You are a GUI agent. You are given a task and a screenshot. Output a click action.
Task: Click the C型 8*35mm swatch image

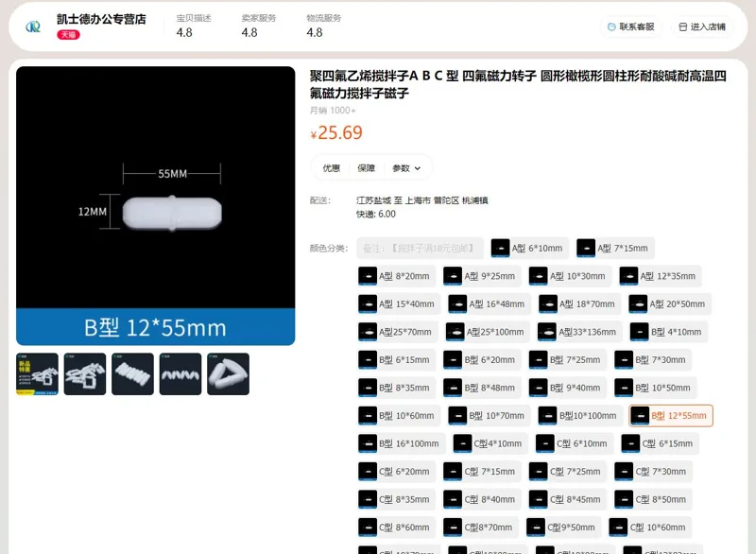(x=368, y=499)
